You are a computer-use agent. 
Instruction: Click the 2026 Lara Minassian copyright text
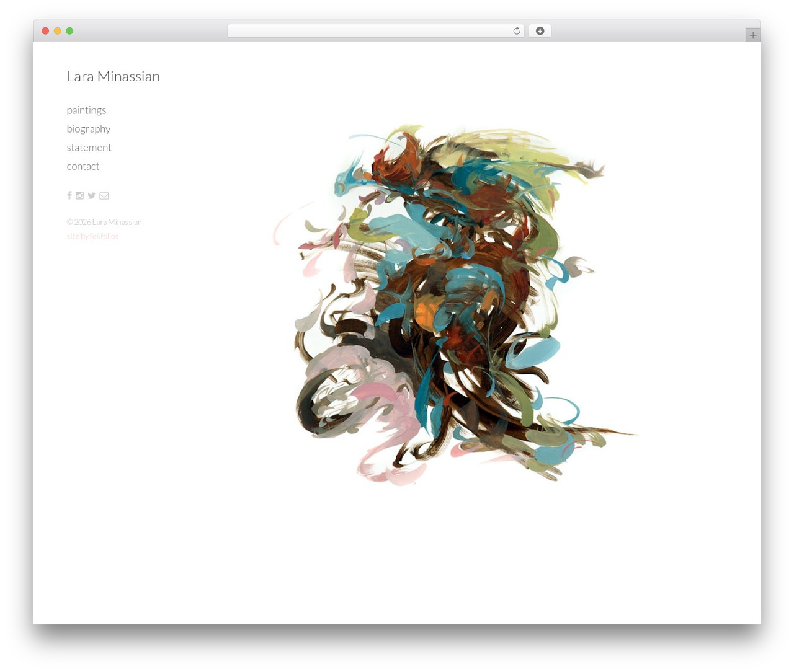coord(104,222)
